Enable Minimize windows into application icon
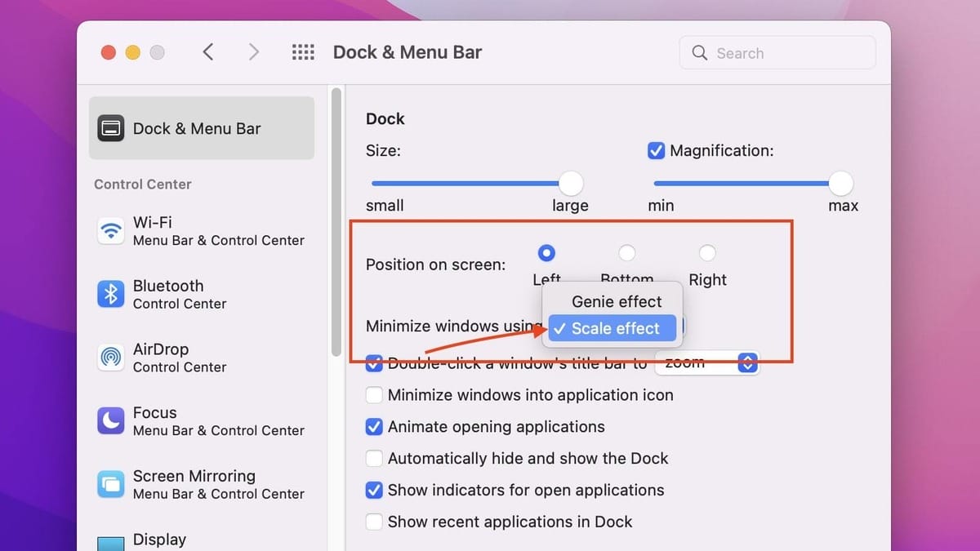Screen dimensions: 980x551 point(374,395)
